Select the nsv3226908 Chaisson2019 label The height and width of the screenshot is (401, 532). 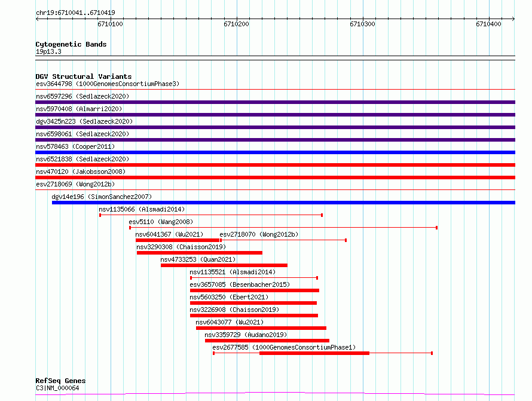coord(234,310)
